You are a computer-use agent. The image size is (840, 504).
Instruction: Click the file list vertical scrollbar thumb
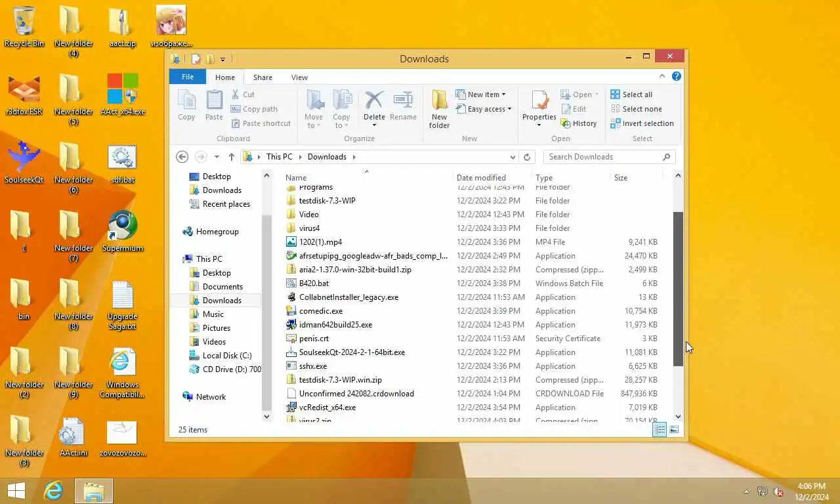(678, 289)
